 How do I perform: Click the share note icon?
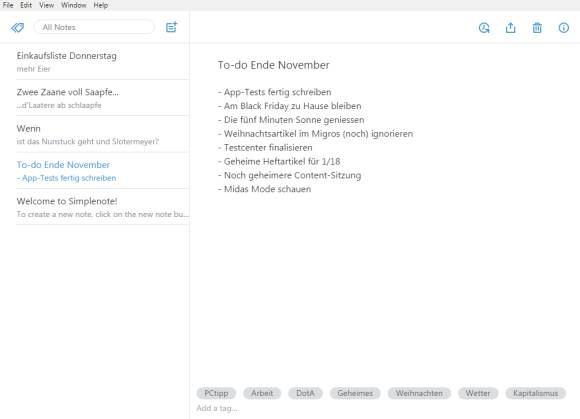click(x=510, y=28)
